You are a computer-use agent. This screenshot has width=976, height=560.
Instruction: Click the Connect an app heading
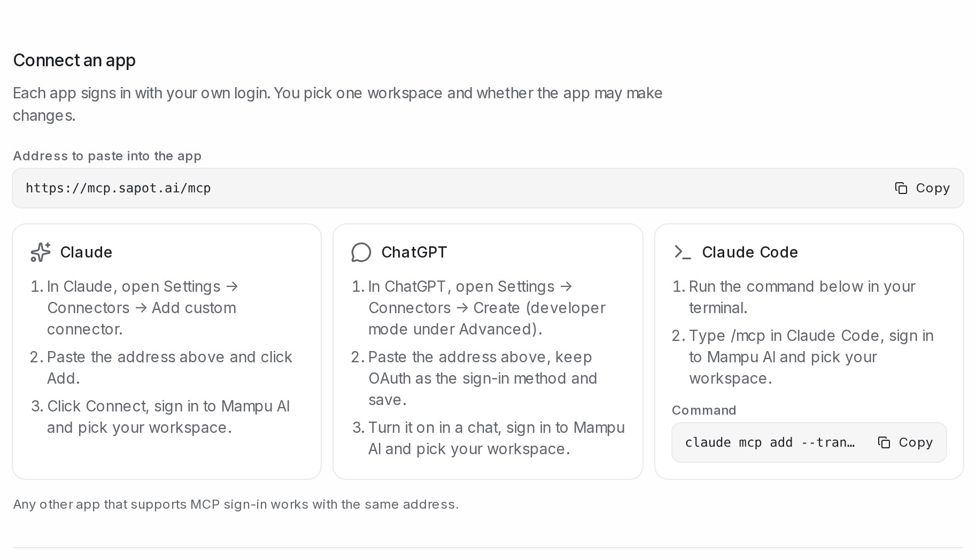(74, 60)
